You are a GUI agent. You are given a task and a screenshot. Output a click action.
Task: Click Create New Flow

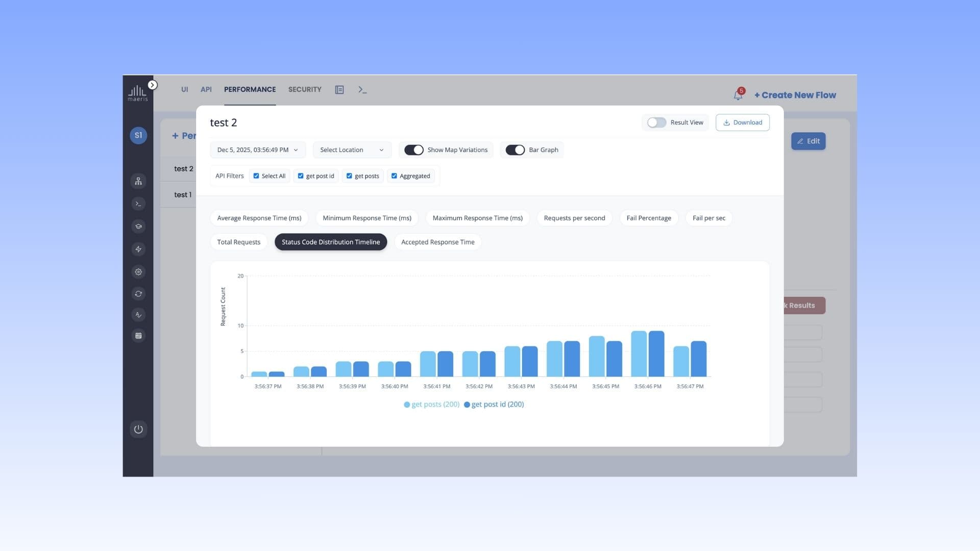pyautogui.click(x=795, y=95)
